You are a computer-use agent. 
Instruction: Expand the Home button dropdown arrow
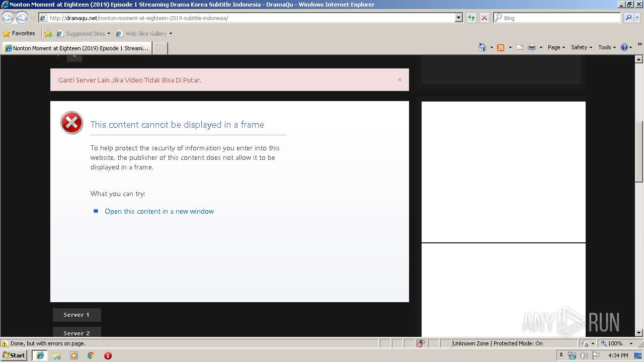[492, 47]
